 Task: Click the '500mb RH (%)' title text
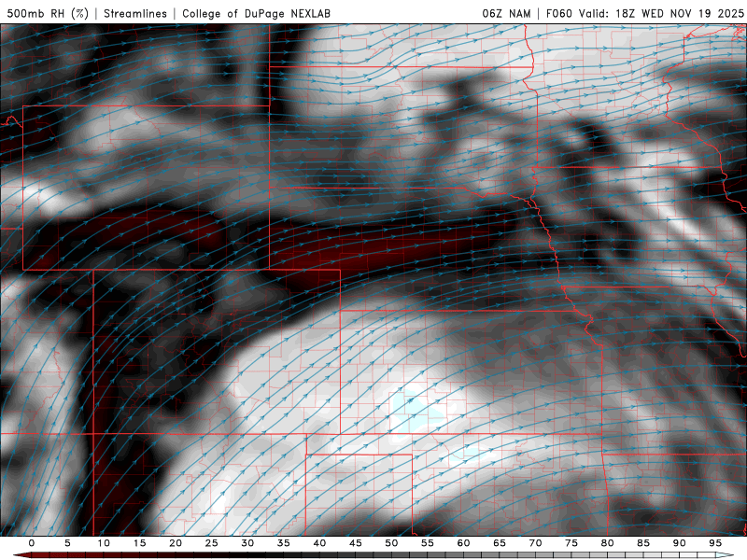48,13
